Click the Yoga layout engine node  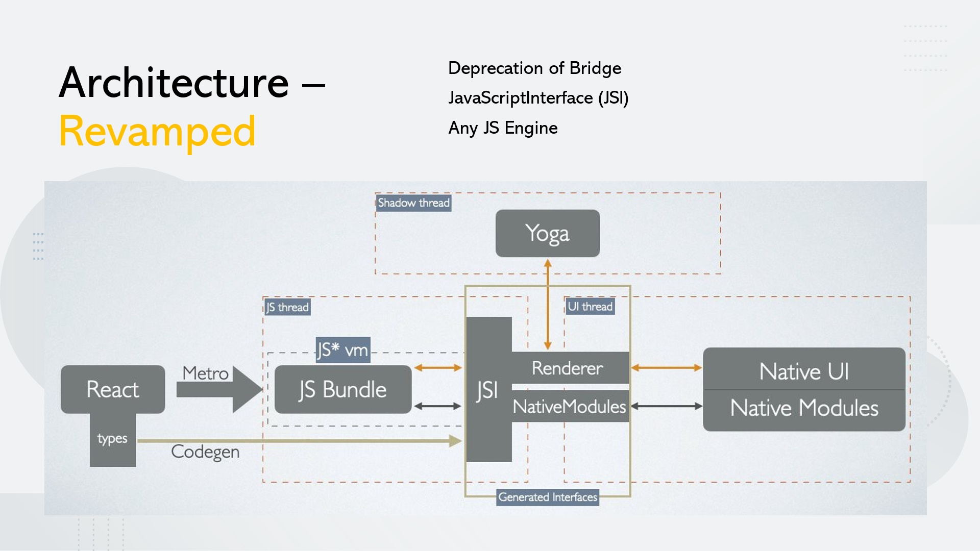546,233
